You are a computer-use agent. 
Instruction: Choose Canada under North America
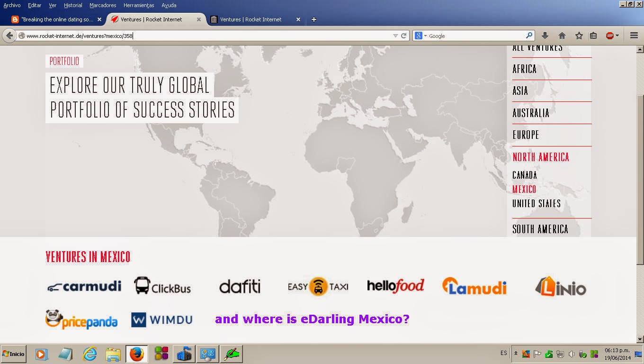click(x=525, y=175)
